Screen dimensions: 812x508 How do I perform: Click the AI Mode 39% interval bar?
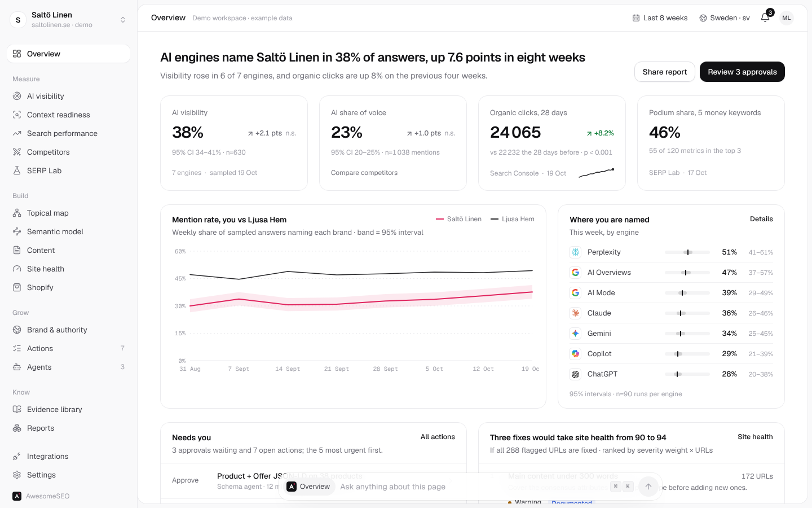(x=687, y=293)
